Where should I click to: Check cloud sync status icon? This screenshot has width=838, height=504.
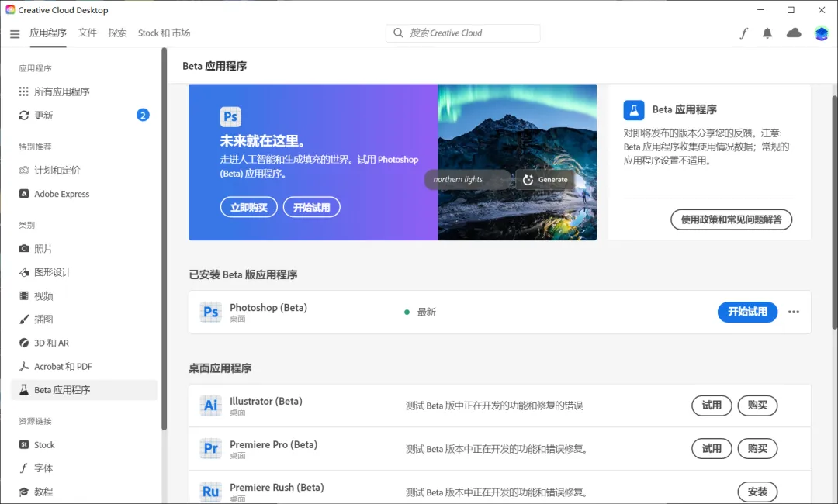[x=794, y=33]
